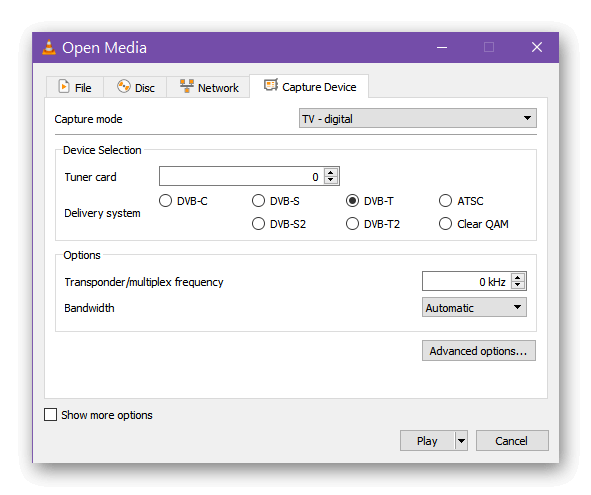Open the arrow menu beside Play
Image resolution: width=591 pixels, height=495 pixels.
461,440
